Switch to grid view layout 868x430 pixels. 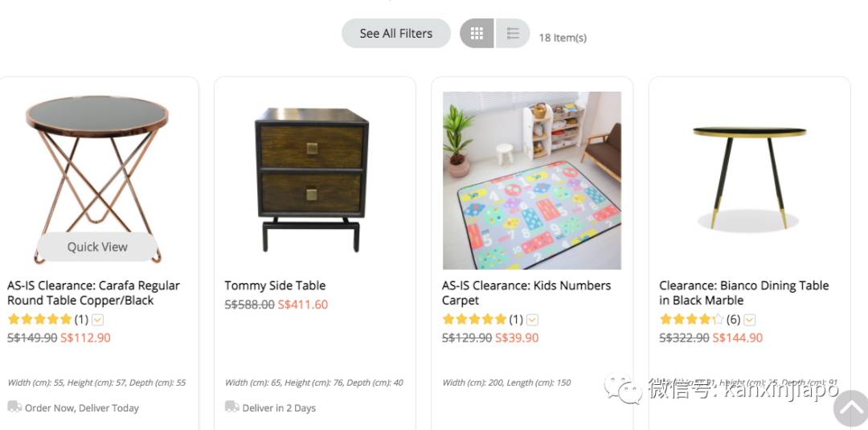pos(477,34)
